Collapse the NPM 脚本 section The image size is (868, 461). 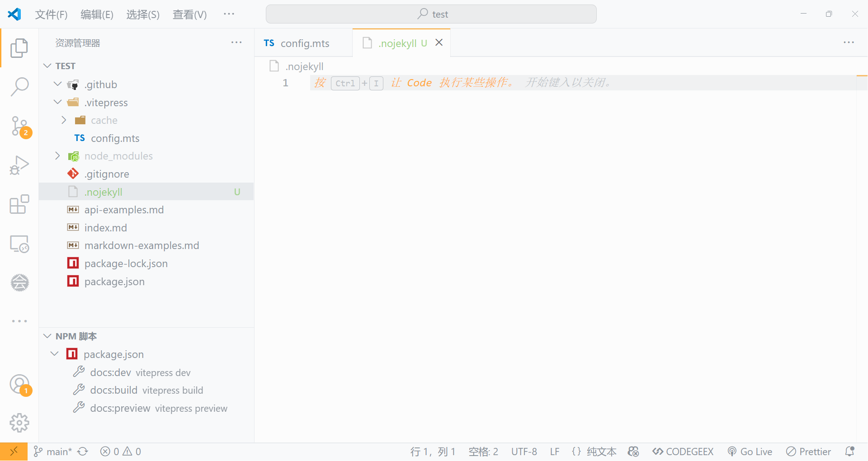point(47,336)
